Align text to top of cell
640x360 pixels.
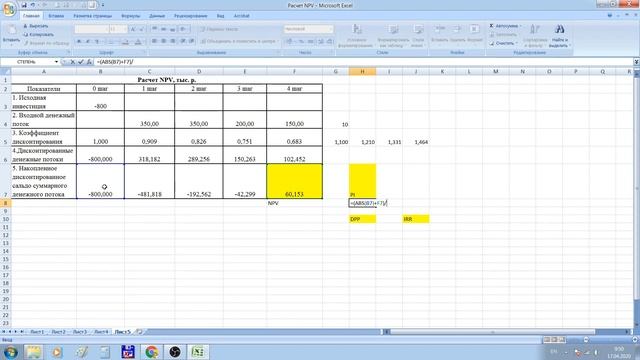155,29
